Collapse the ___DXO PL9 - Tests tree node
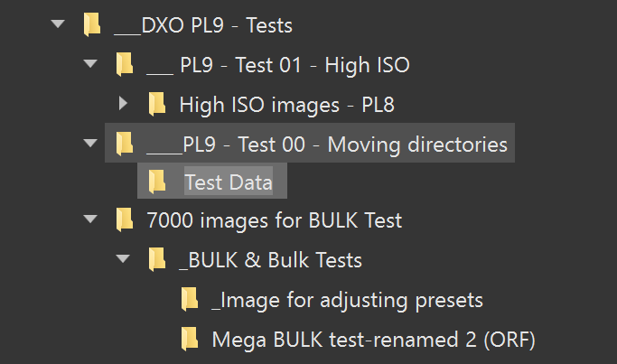The image size is (617, 364). point(59,25)
